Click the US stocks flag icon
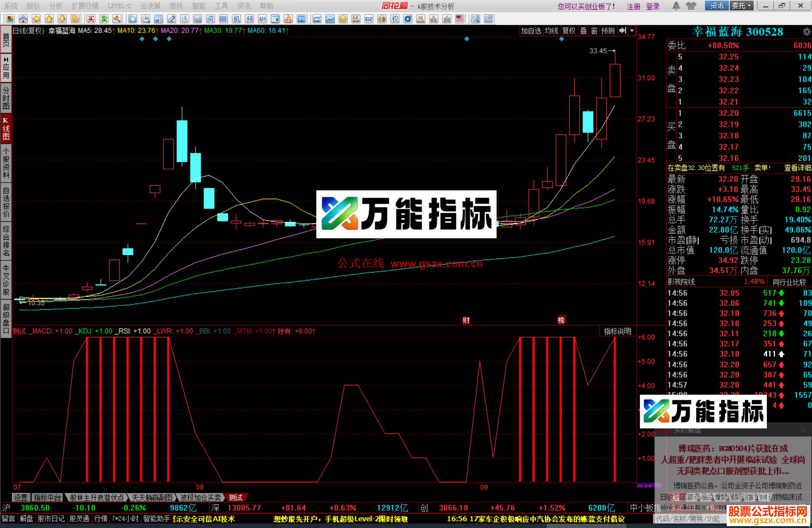The image size is (812, 528). coord(460,19)
